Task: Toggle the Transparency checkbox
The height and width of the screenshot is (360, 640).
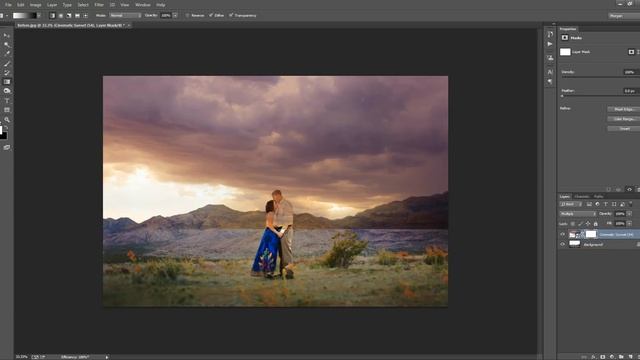Action: (231, 16)
